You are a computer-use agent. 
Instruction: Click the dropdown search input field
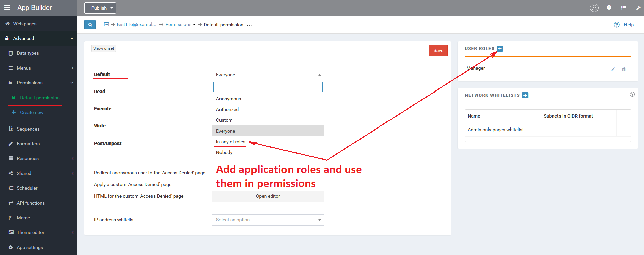(x=268, y=87)
